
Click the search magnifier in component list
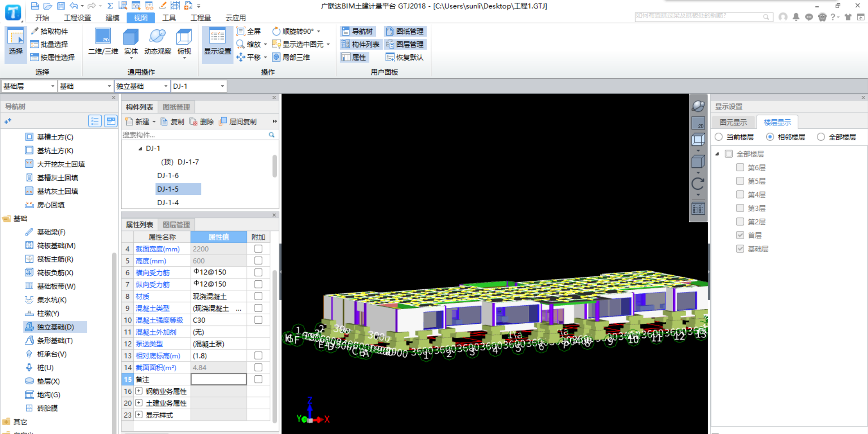[x=271, y=135]
